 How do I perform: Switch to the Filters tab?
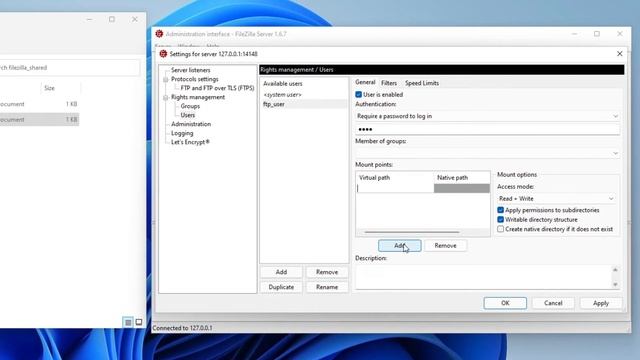389,83
